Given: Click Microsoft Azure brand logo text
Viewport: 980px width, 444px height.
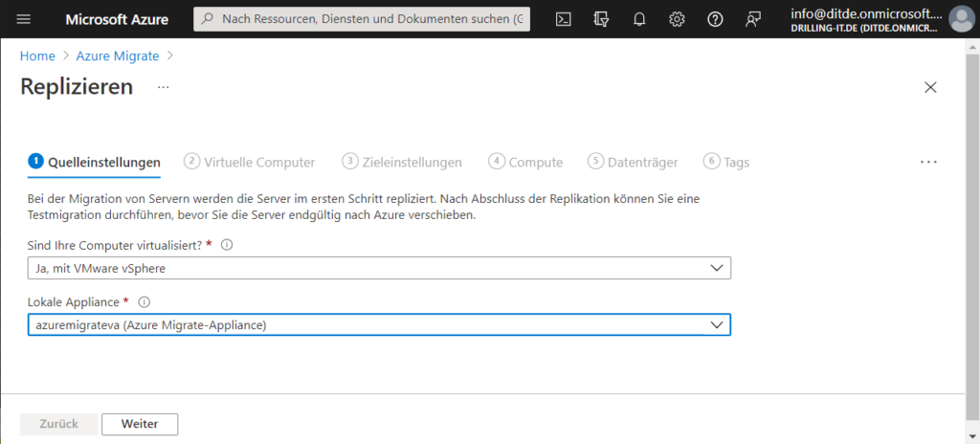Looking at the screenshot, I should 117,19.
